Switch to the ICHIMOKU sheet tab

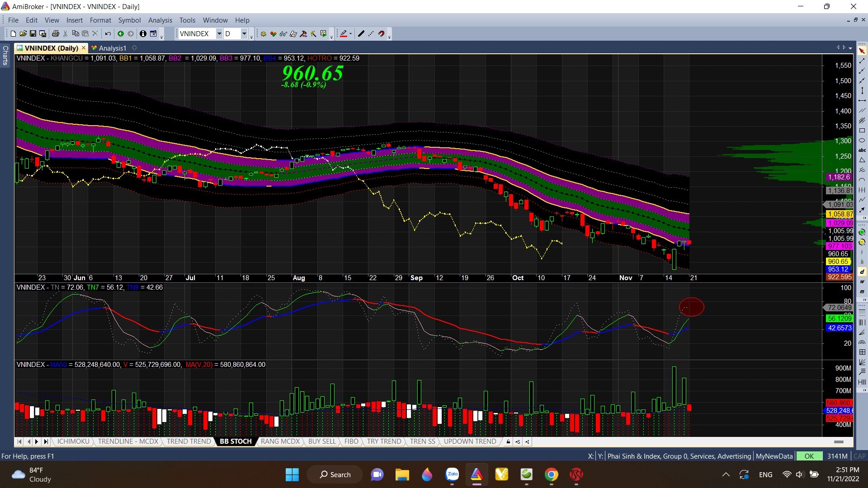click(73, 441)
